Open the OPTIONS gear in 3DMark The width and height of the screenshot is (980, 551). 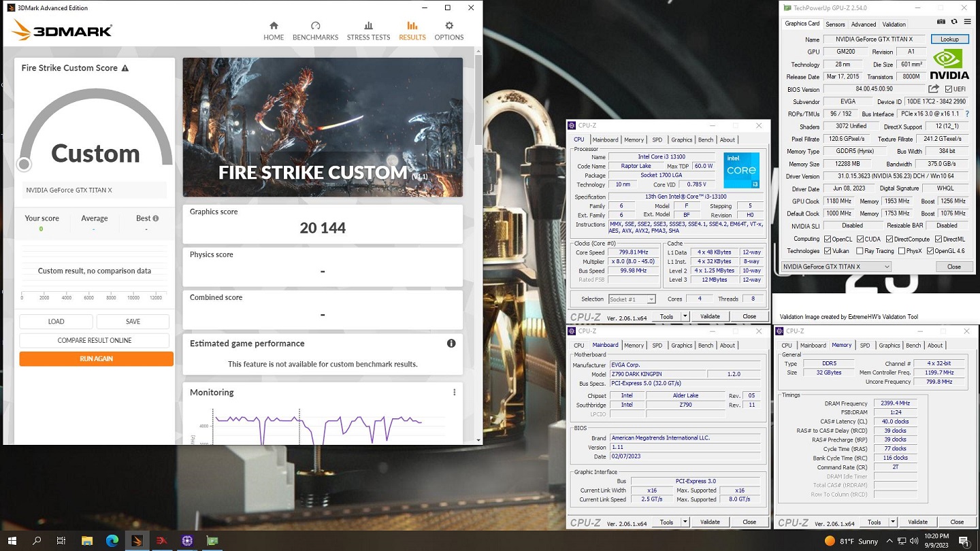click(x=449, y=31)
